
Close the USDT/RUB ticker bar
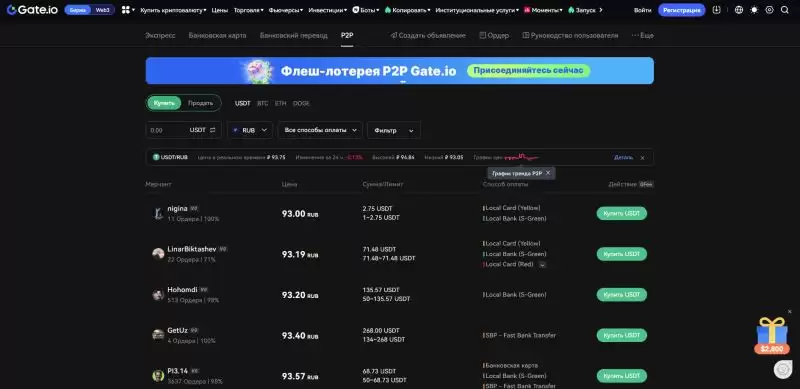pyautogui.click(x=642, y=158)
